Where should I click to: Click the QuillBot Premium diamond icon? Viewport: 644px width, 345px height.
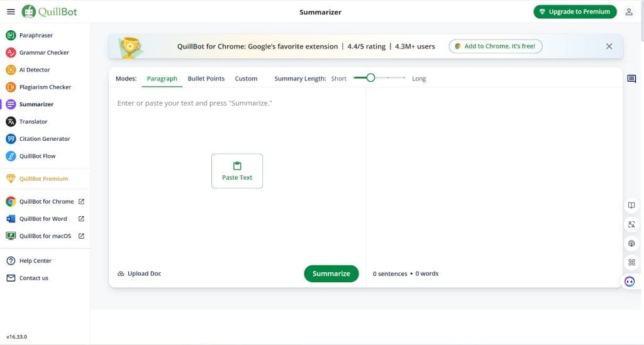click(11, 178)
